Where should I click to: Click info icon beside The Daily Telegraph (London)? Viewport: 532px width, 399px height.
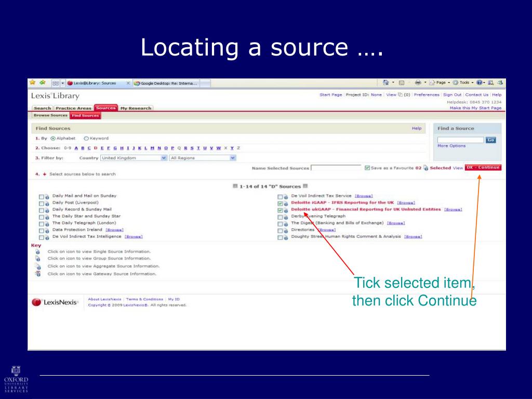[x=47, y=224]
